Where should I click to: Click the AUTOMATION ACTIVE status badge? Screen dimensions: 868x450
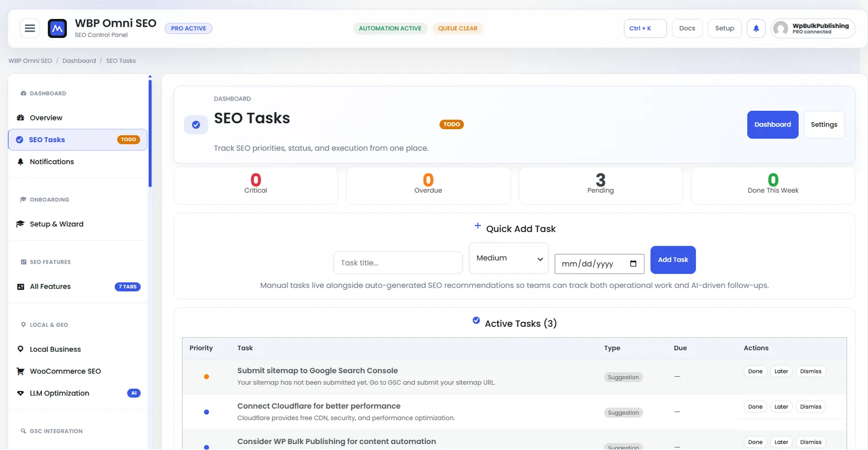(390, 28)
